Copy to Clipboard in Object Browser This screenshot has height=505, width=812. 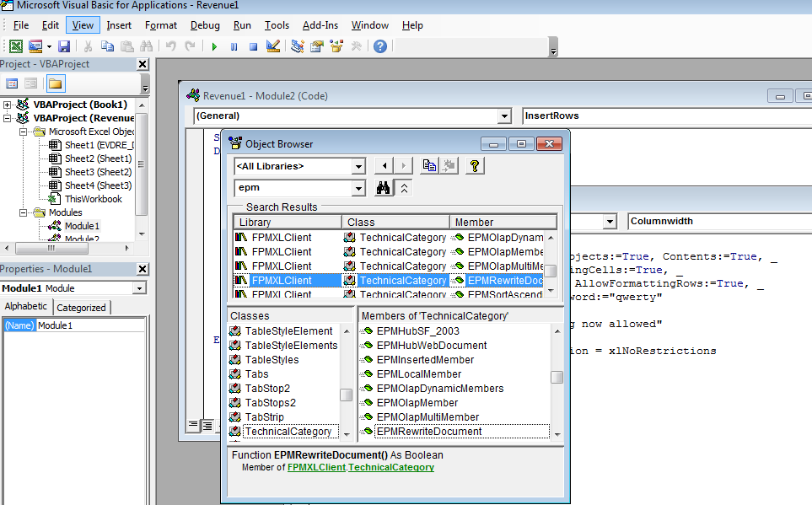coord(430,166)
